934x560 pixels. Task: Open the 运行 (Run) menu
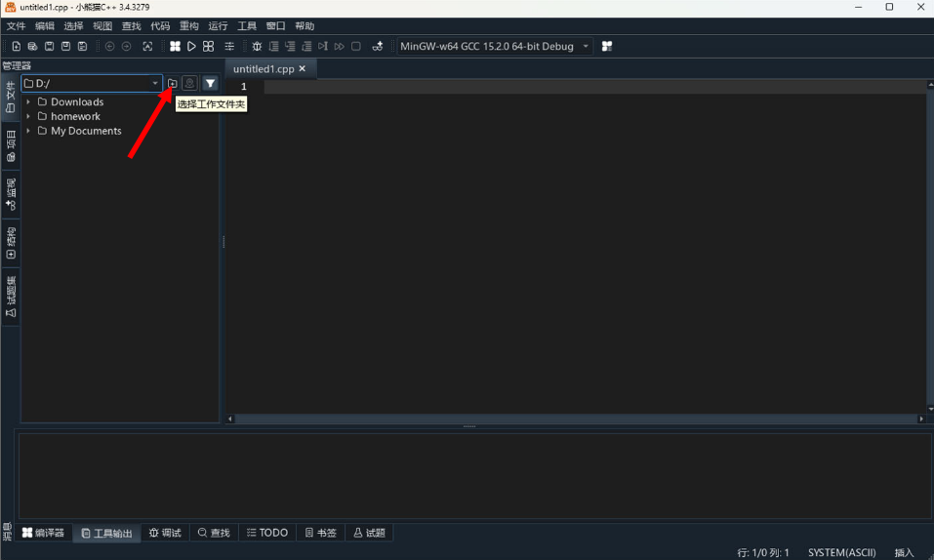[x=218, y=26]
